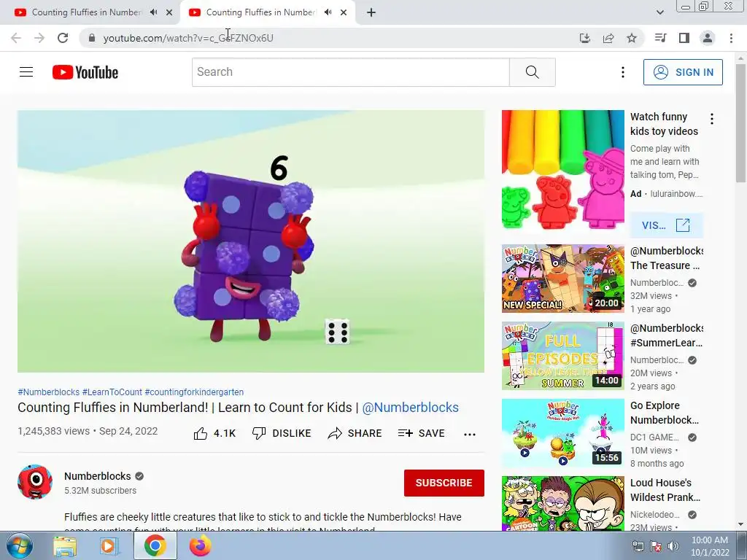This screenshot has width=747, height=560.
Task: Close the active Counting Fluffies tab
Action: coord(344,12)
